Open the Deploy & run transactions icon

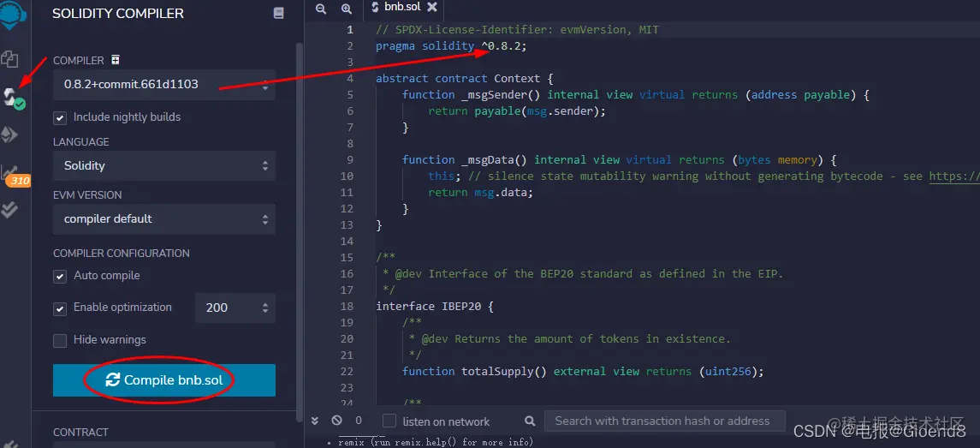[9, 135]
